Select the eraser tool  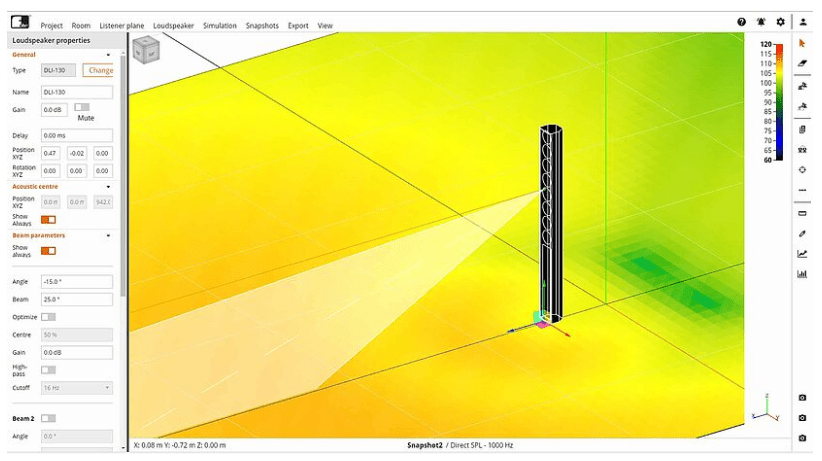(802, 63)
